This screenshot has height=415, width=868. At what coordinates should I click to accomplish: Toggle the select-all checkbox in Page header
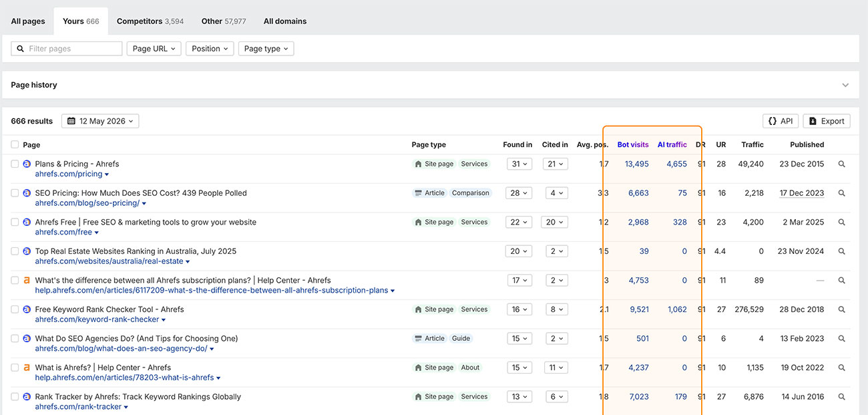15,144
